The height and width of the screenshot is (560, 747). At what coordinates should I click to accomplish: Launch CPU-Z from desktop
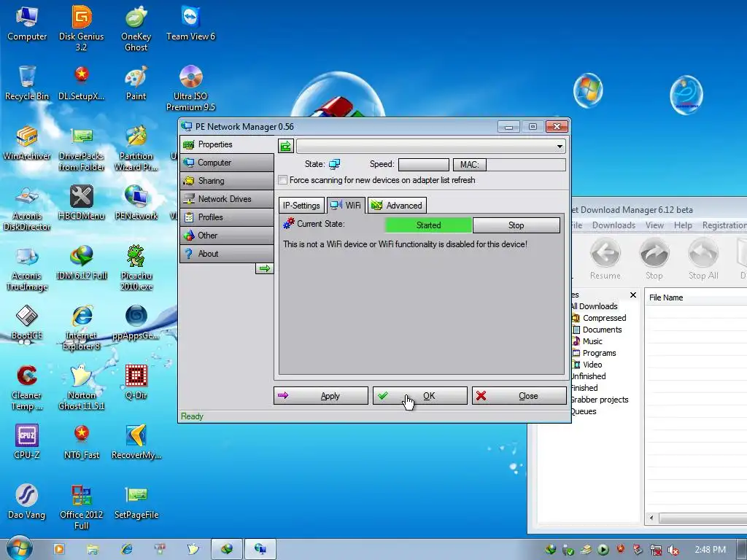pyautogui.click(x=27, y=443)
